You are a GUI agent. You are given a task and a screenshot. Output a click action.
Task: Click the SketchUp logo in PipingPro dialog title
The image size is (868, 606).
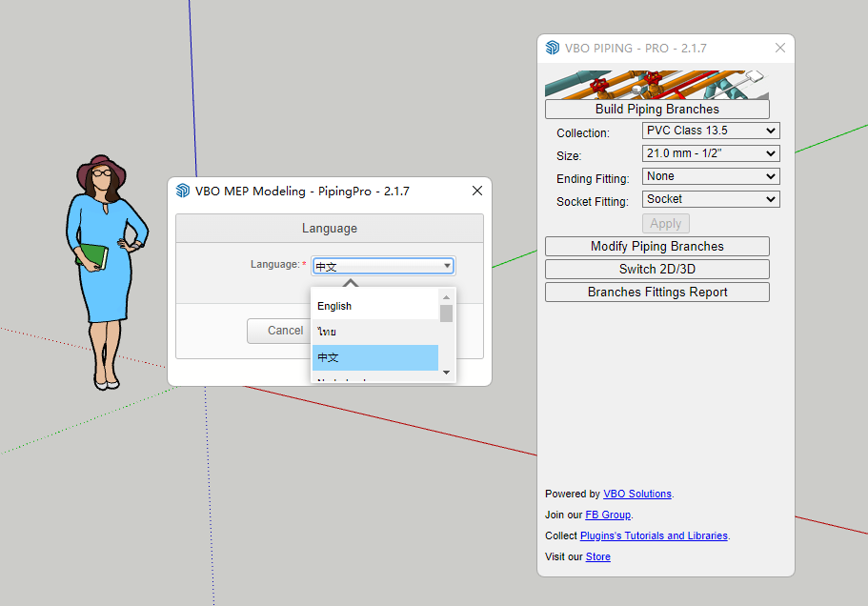tap(183, 191)
